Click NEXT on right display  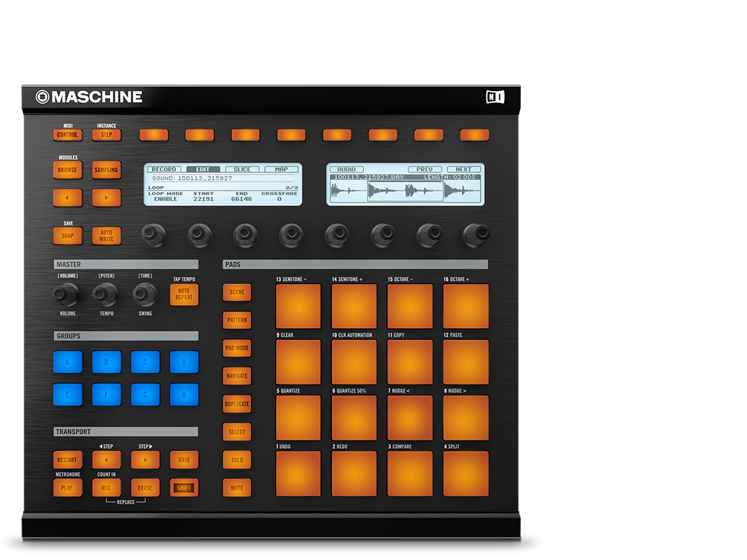[x=463, y=169]
